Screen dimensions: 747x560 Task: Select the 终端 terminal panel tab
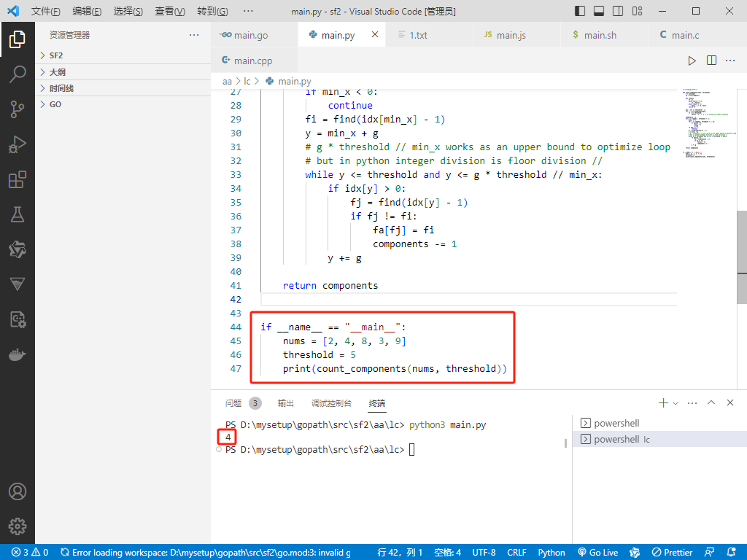point(377,403)
